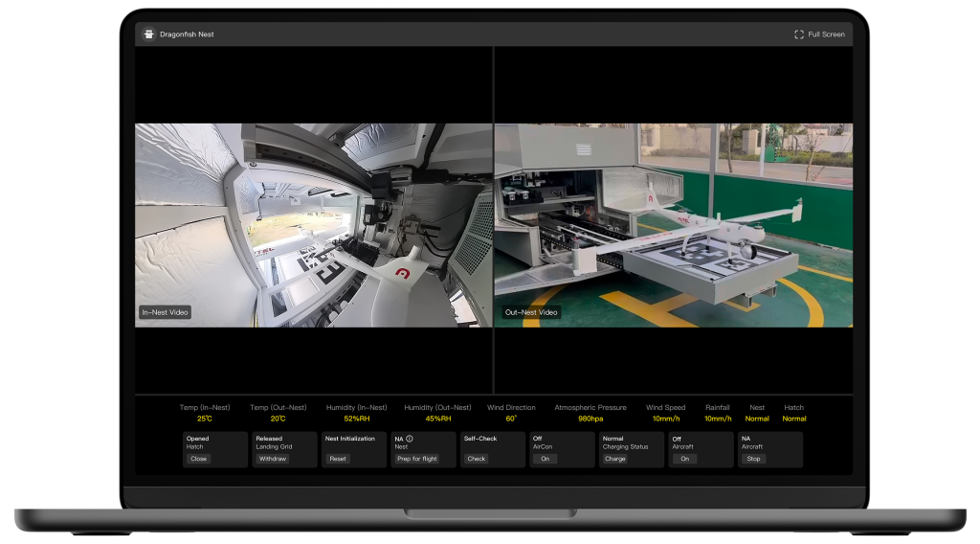Click the Atmospheric Pressure 980hpa reading
Image resolution: width=980 pixels, height=544 pixels.
(x=590, y=419)
